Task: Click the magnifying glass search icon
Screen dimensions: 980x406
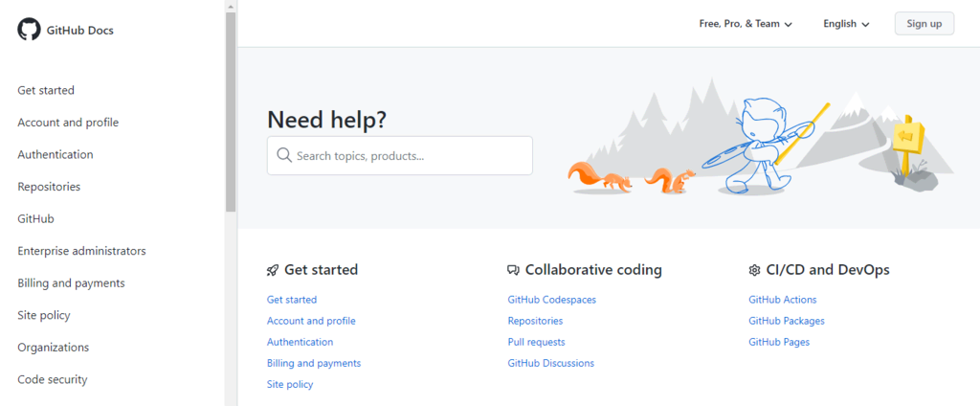Action: [x=283, y=155]
